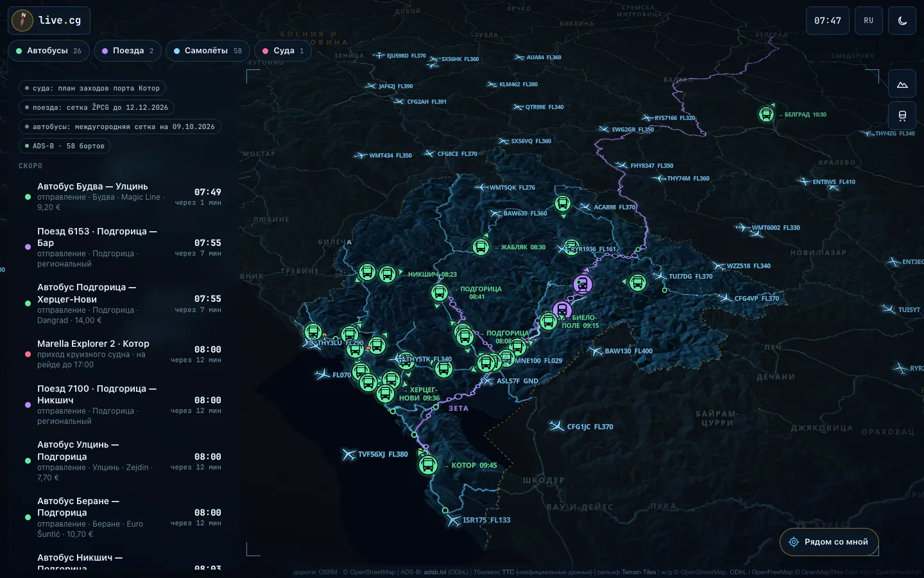Toggle dark mode with the moon icon

(x=902, y=21)
